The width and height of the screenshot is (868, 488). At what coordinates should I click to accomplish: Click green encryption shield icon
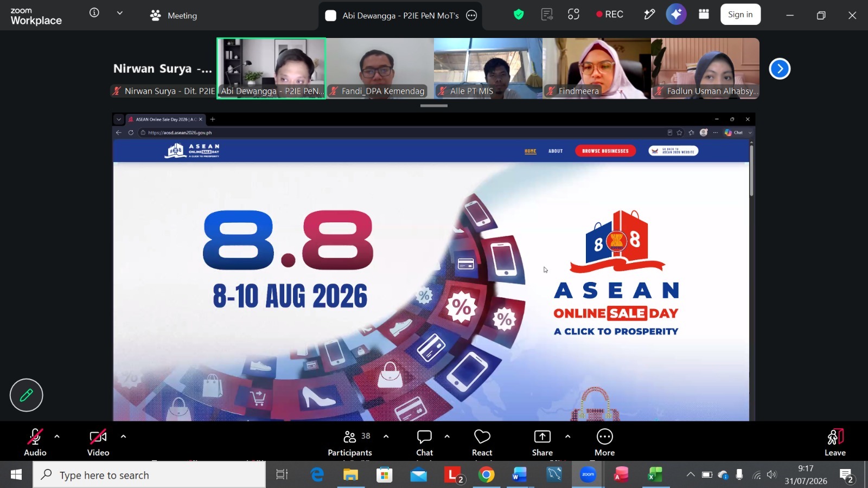point(519,15)
